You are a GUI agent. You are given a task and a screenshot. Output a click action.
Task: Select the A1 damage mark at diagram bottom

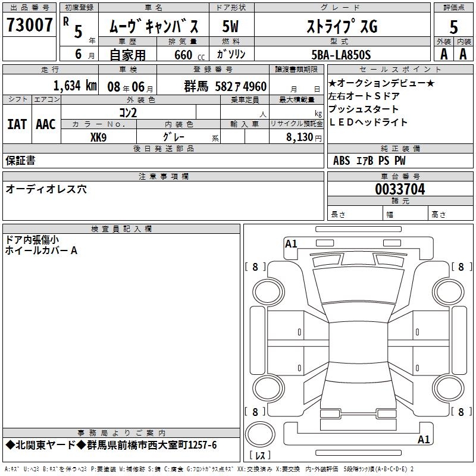pos(424,440)
